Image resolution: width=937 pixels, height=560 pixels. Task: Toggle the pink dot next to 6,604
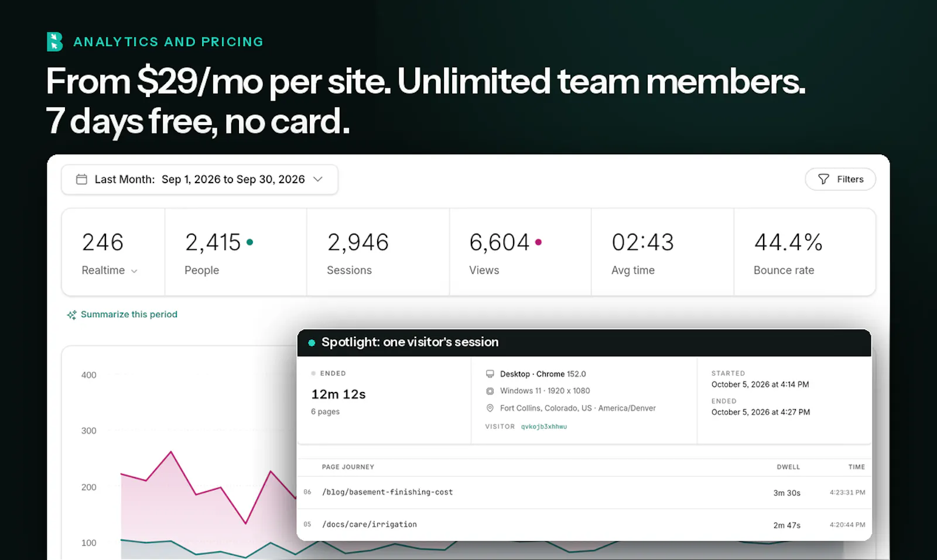coord(538,242)
